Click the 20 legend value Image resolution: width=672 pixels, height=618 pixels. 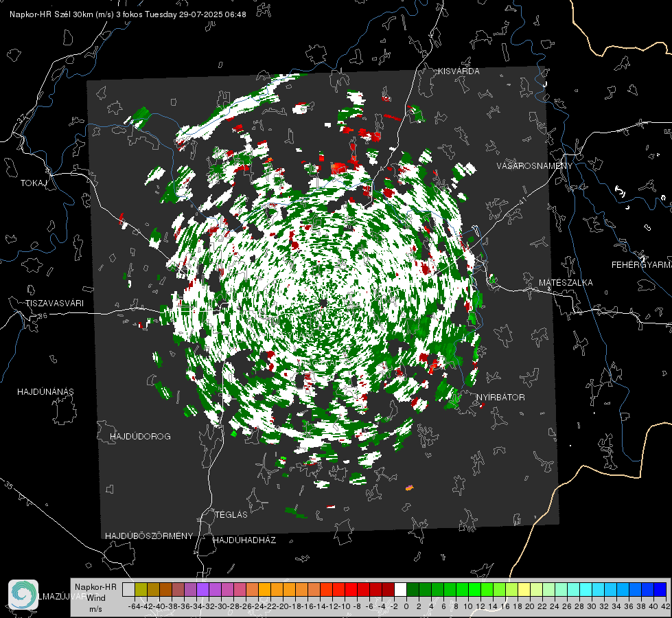click(x=530, y=606)
